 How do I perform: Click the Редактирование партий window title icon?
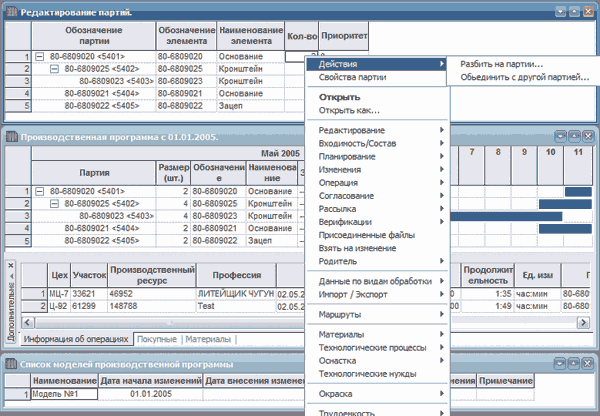pos(12,12)
